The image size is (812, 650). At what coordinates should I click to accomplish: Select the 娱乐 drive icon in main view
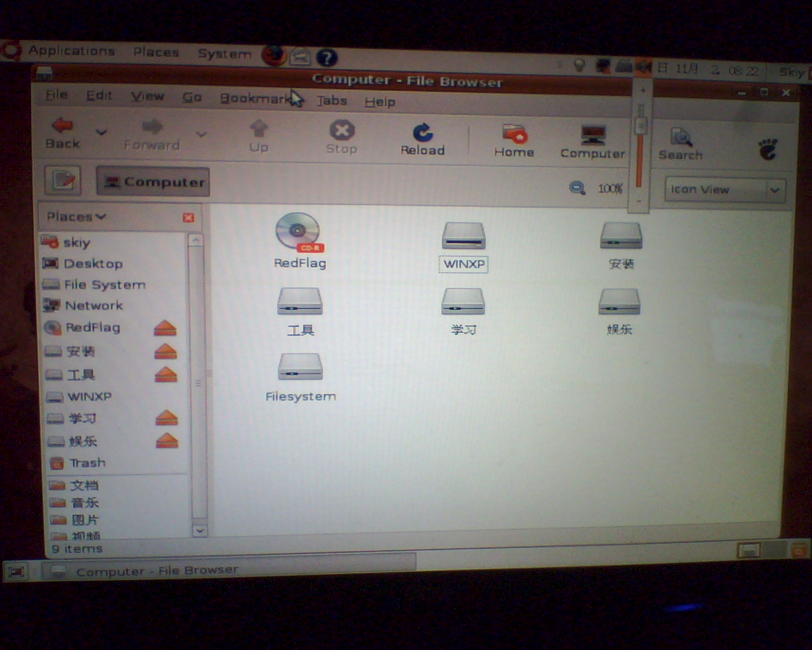[619, 312]
